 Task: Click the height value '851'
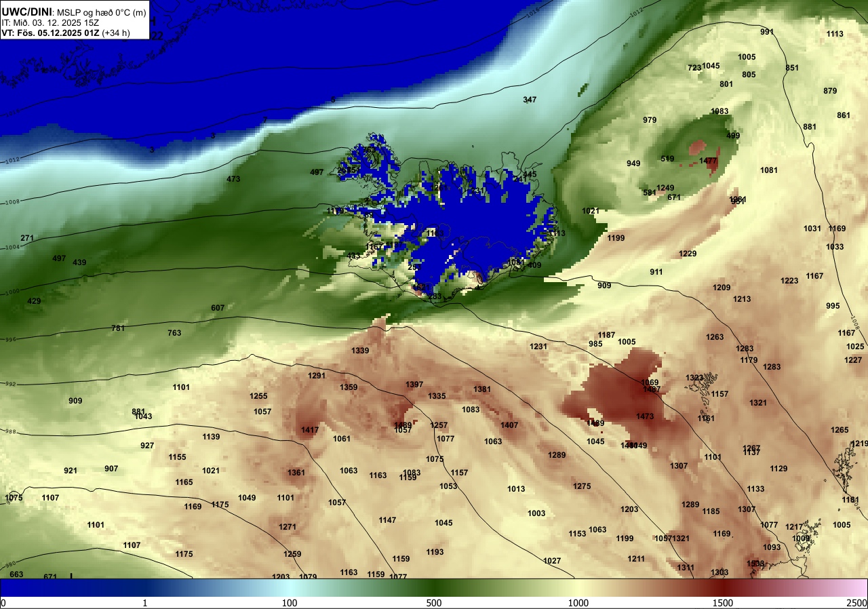point(792,68)
